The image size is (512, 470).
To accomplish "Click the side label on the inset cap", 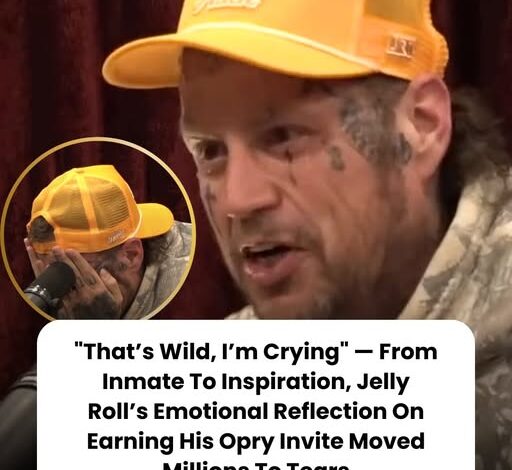I will [116, 235].
